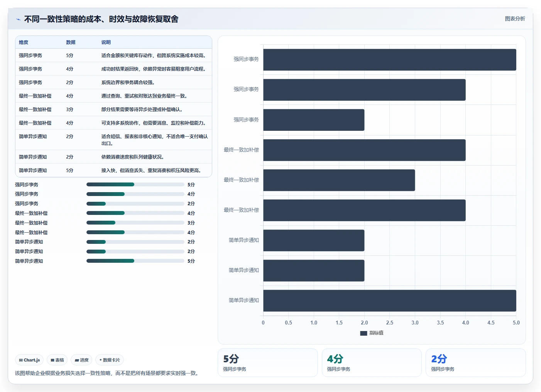Viewport: 541px width, 392px height.
Task: Click the 0.5 tick label on x-axis
Action: coord(288,323)
